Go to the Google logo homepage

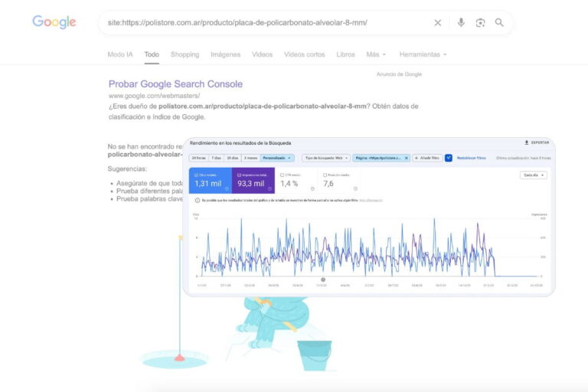click(x=54, y=22)
